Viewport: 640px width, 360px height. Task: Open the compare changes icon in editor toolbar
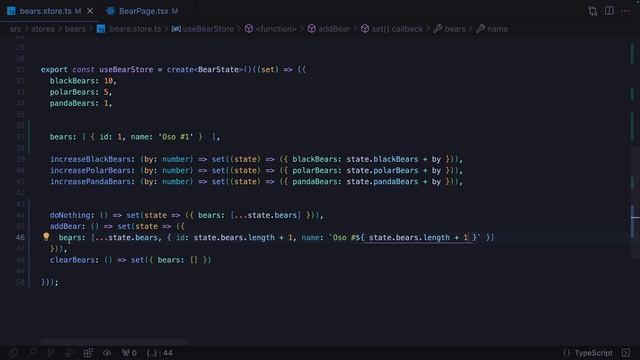tap(592, 11)
